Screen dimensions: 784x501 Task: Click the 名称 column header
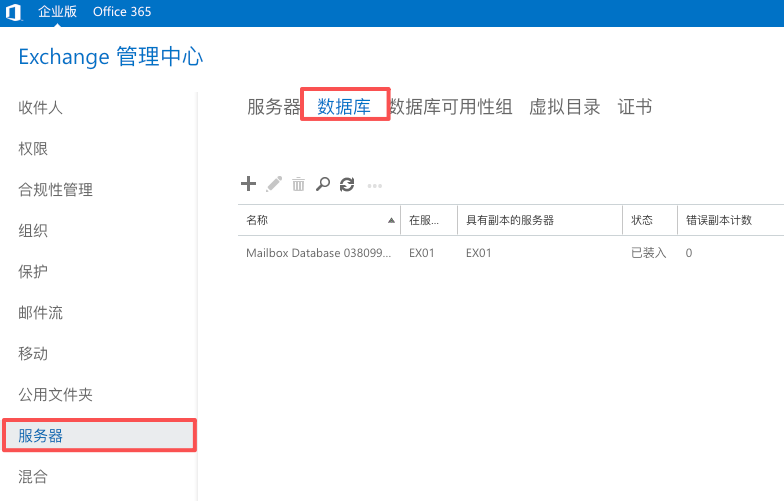pyautogui.click(x=319, y=220)
